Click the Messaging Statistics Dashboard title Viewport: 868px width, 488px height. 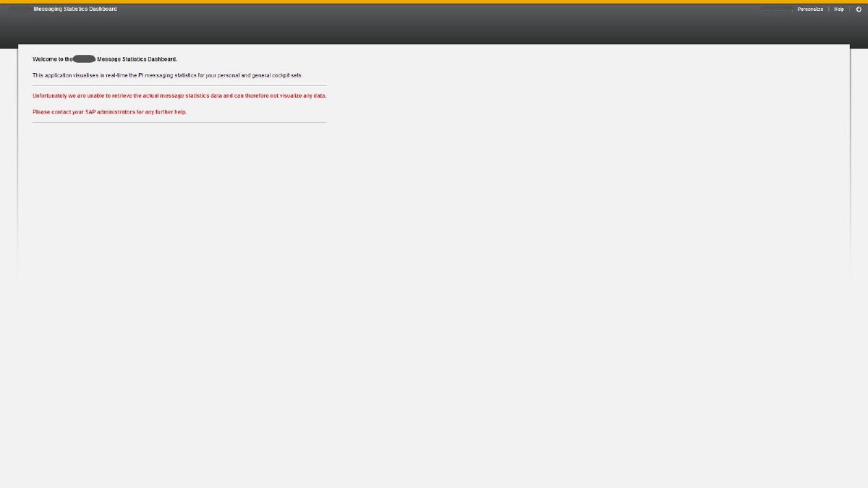[75, 9]
